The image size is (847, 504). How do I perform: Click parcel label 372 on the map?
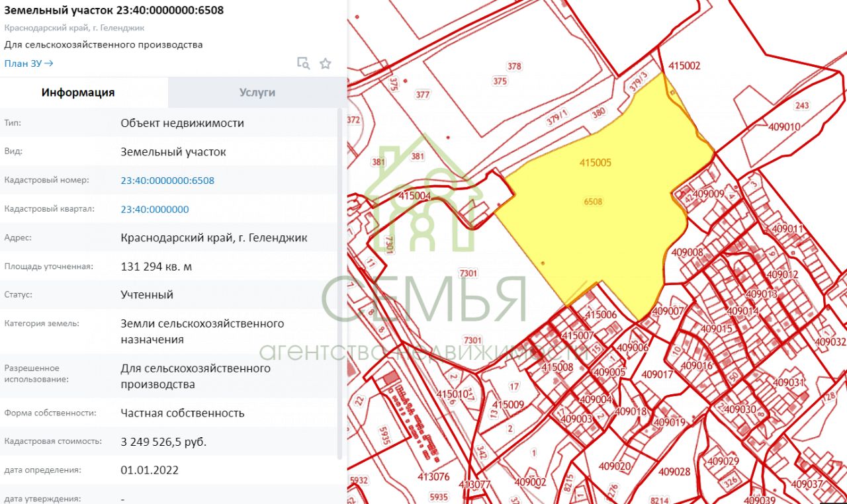tap(353, 120)
